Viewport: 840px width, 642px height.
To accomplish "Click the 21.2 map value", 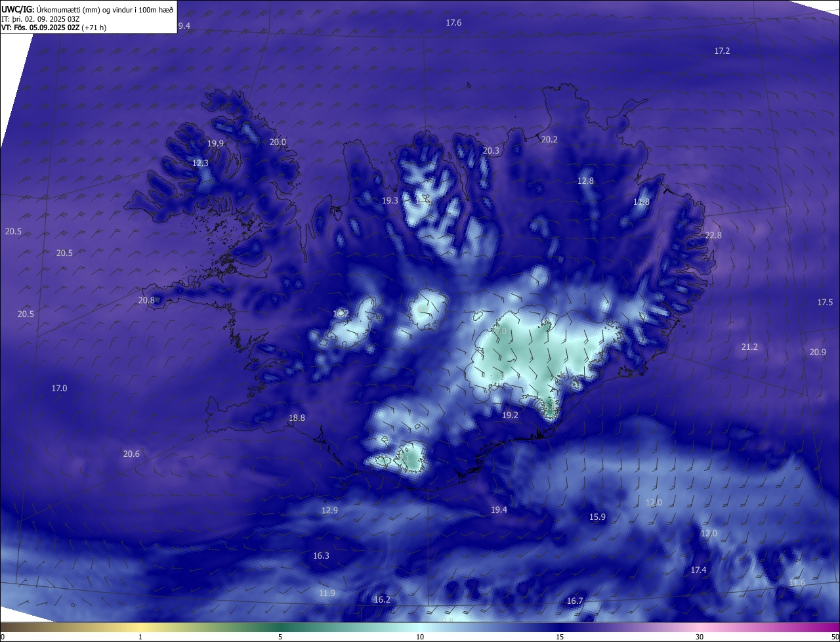I will pyautogui.click(x=749, y=347).
